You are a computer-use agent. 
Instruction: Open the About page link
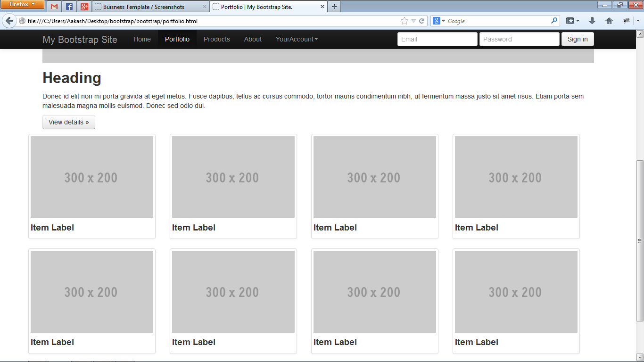253,39
